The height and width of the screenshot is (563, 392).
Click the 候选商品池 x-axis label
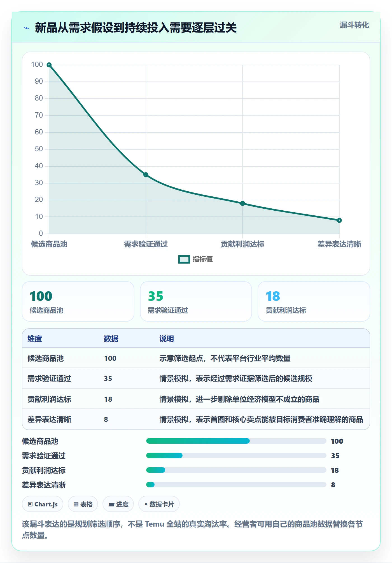click(49, 244)
